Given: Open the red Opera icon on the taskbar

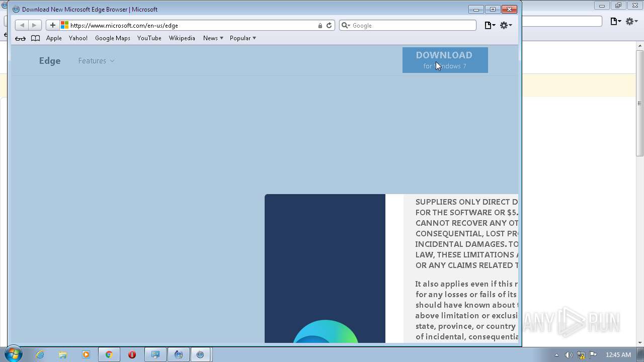Looking at the screenshot, I should (x=132, y=354).
